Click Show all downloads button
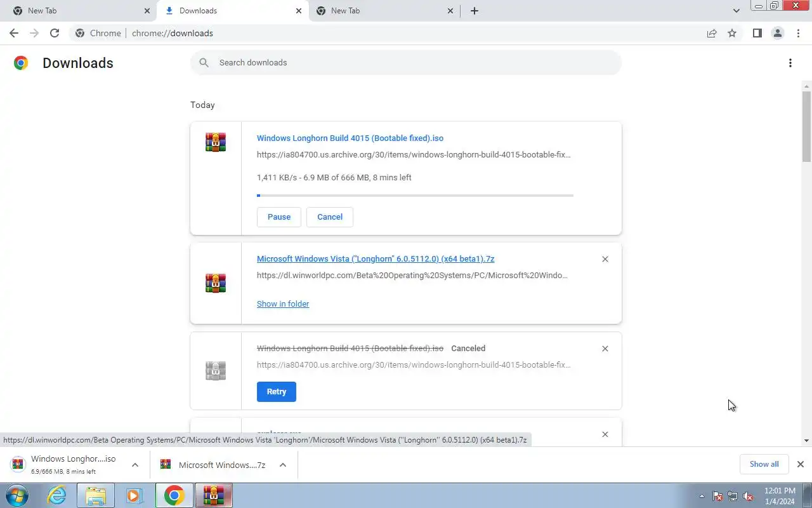The width and height of the screenshot is (812, 508). tap(764, 464)
